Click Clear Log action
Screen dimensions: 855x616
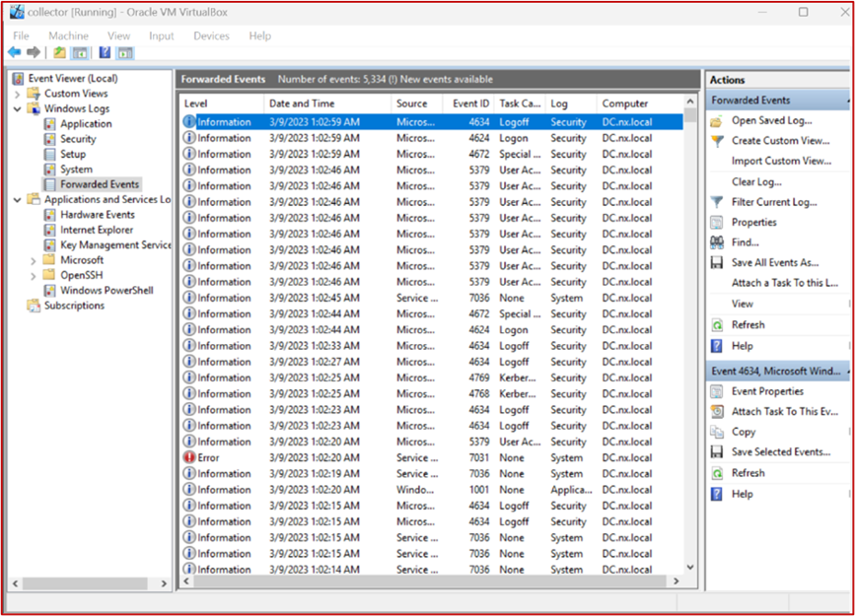click(755, 181)
